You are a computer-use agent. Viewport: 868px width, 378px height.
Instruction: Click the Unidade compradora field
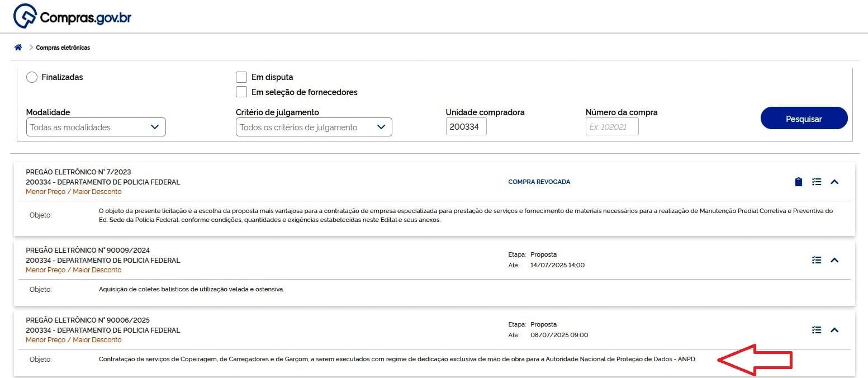[466, 127]
